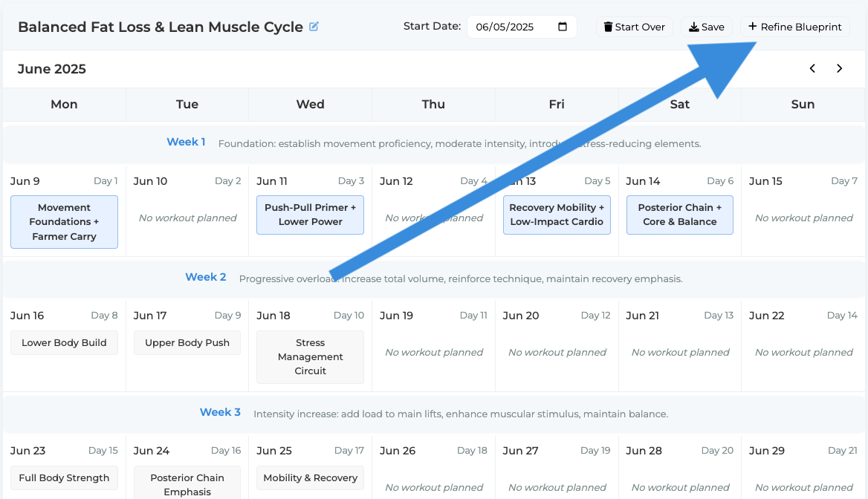
Task: Click the Start Over button
Action: pyautogui.click(x=635, y=27)
